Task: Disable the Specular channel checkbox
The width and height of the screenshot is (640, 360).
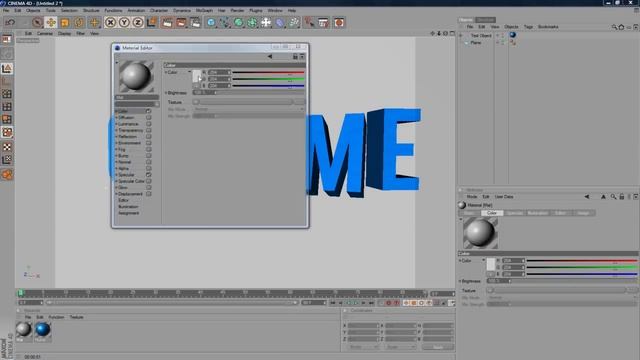Action: click(149, 175)
